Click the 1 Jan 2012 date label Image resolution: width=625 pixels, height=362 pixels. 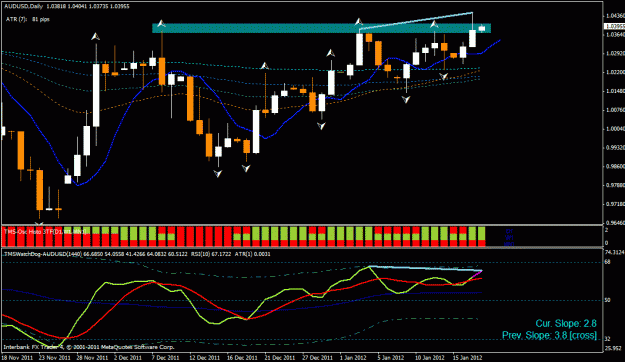[x=353, y=357]
